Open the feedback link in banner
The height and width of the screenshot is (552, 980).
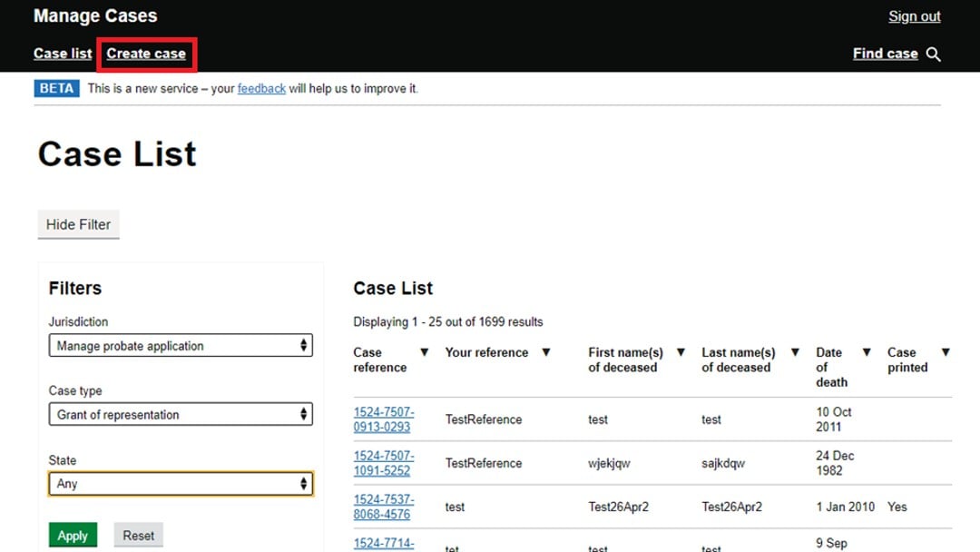(x=261, y=88)
